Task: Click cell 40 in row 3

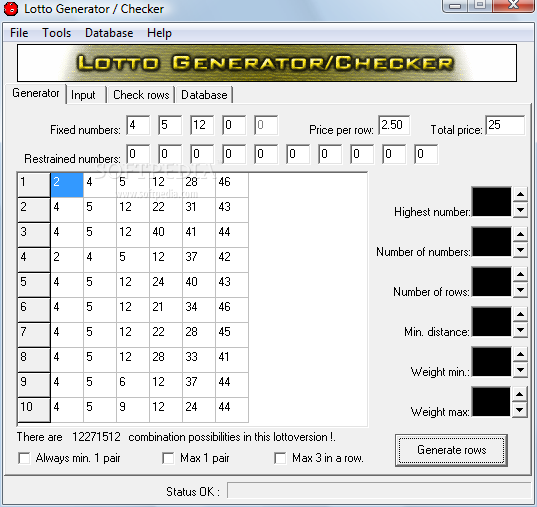Action: tap(166, 235)
